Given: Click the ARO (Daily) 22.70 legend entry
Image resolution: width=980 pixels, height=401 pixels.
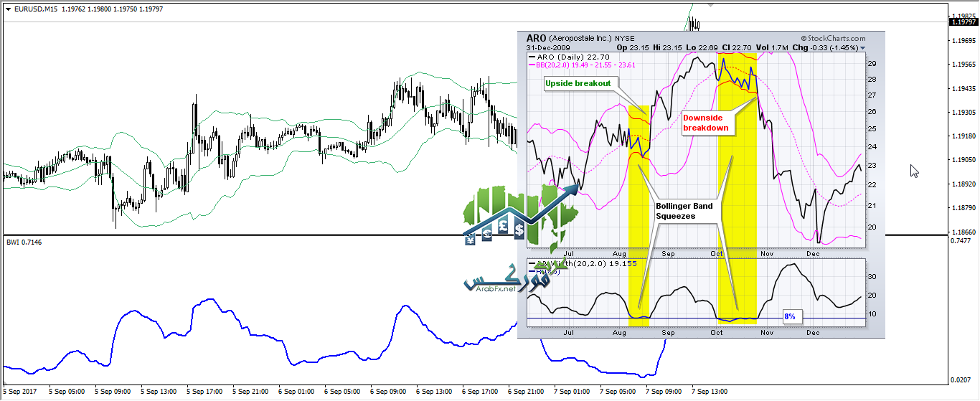Looking at the screenshot, I should [x=569, y=57].
